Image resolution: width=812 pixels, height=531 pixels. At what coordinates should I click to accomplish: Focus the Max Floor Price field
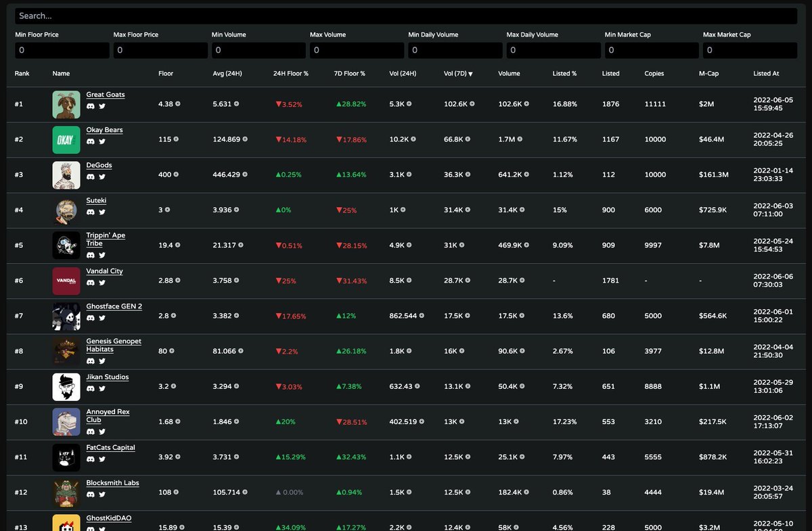(160, 50)
